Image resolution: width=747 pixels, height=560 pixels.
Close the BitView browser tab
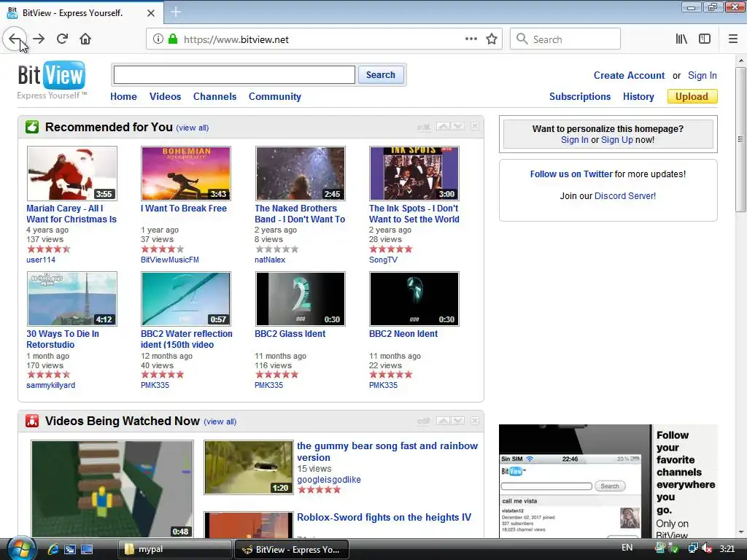pos(150,13)
